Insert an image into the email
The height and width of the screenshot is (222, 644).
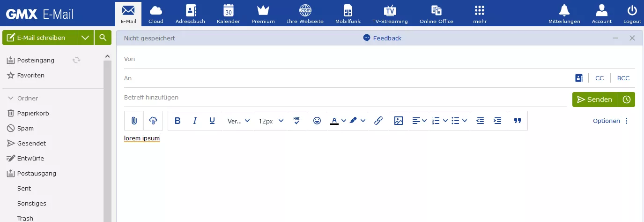pos(399,121)
